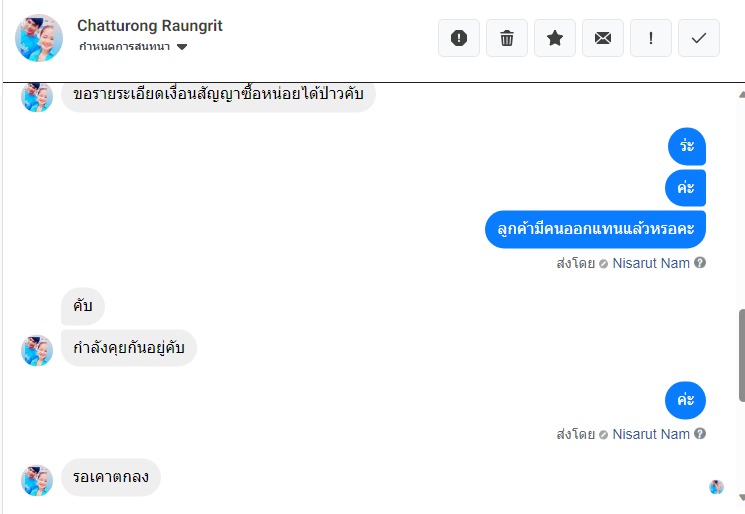Delete conversation with the trash icon

(x=507, y=38)
